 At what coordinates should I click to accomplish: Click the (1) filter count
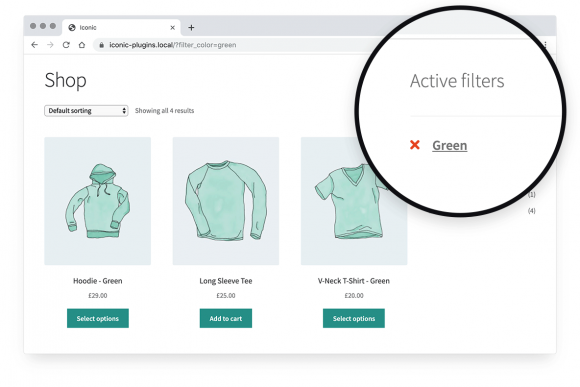click(x=532, y=194)
